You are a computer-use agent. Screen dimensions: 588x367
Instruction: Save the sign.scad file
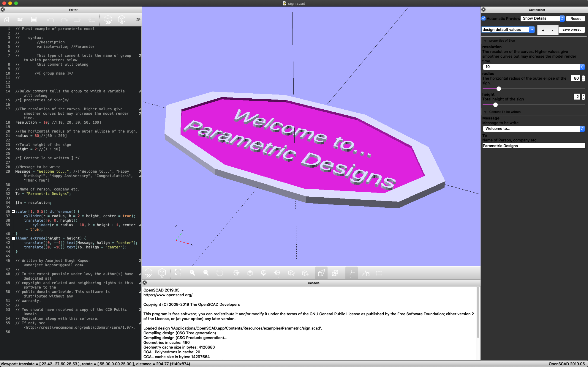tap(34, 20)
